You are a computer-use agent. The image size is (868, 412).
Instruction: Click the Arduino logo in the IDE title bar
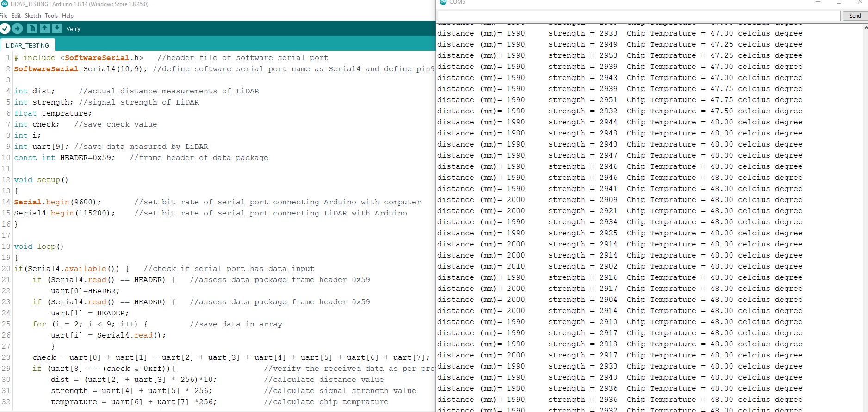click(5, 4)
